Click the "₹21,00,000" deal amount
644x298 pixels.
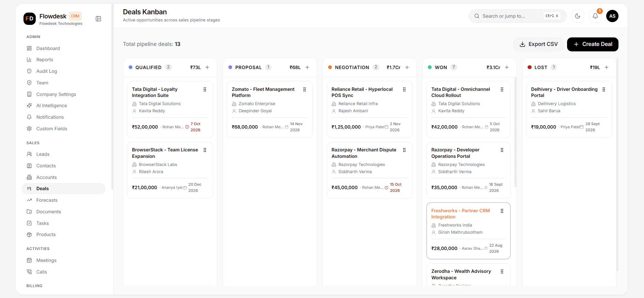tap(145, 187)
